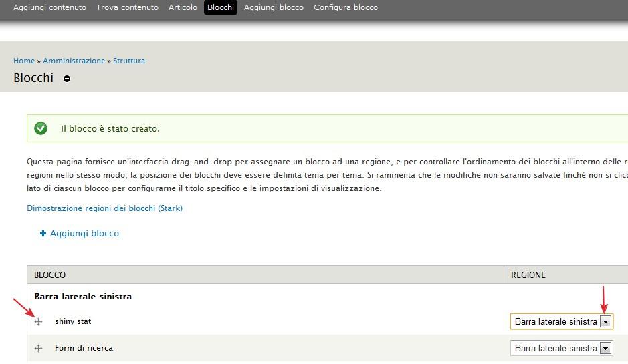
Task: Open the region dropdown for Form di ricerca
Action: click(562, 348)
